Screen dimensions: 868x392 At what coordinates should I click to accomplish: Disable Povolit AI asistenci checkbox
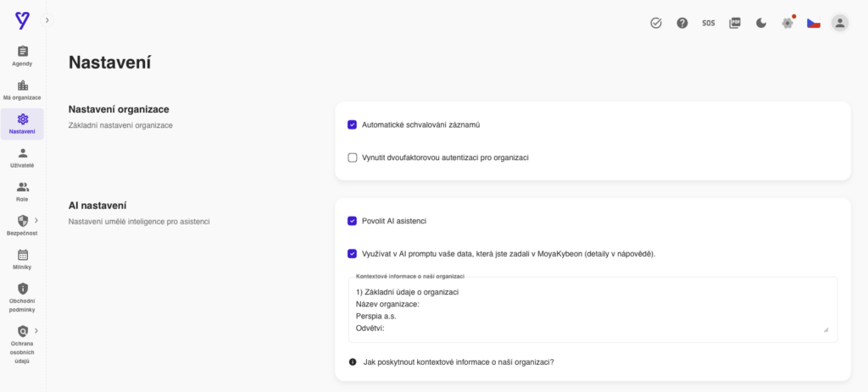pyautogui.click(x=353, y=221)
